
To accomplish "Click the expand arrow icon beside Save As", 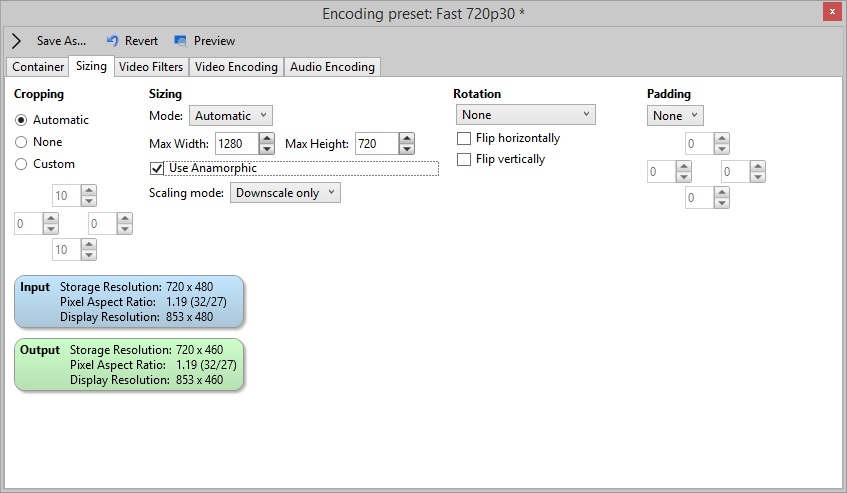I will (x=16, y=41).
